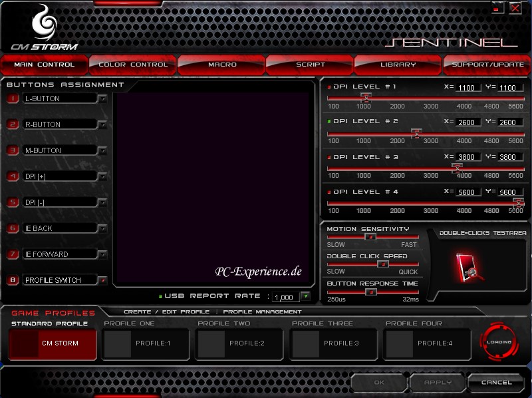Open the USB Report Rate dropdown
Viewport: 532px width, 398px height.
306,296
